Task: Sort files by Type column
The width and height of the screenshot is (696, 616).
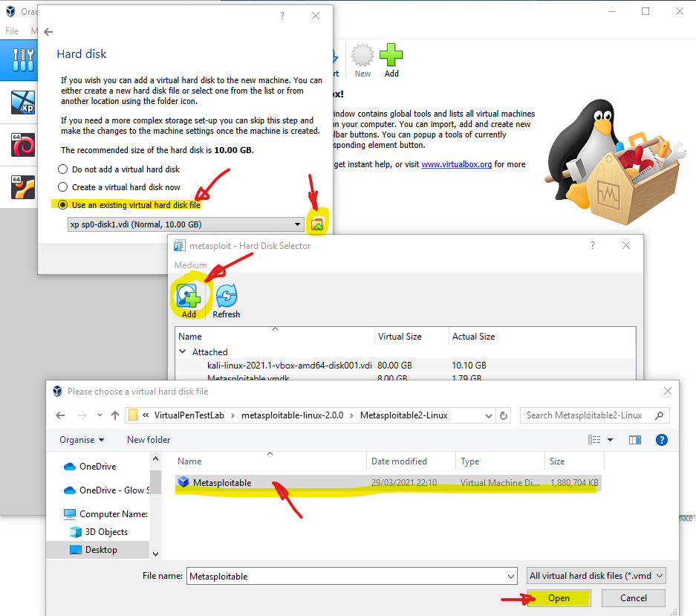Action: [x=500, y=461]
